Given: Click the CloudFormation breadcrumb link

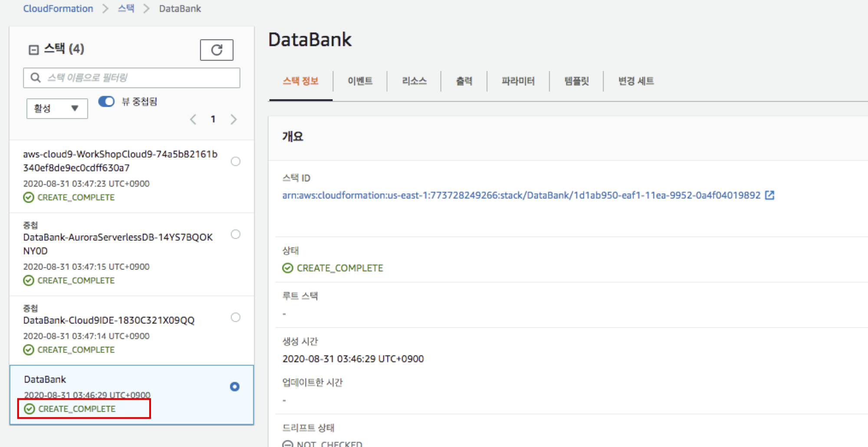Looking at the screenshot, I should pyautogui.click(x=58, y=9).
